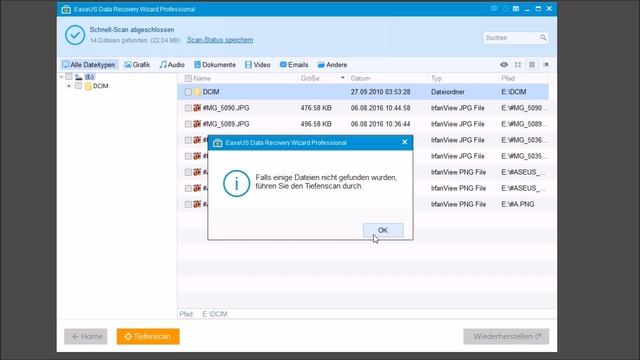Click the menu icon left of minimize

click(x=516, y=9)
